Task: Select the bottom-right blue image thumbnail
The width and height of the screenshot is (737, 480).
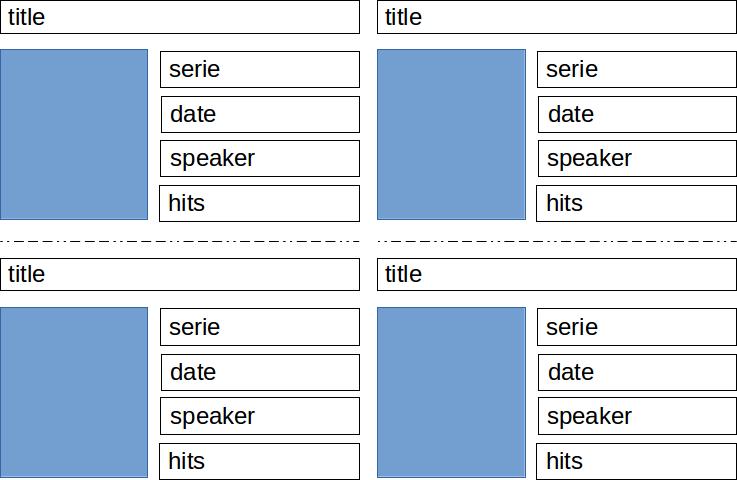Action: pyautogui.click(x=451, y=393)
